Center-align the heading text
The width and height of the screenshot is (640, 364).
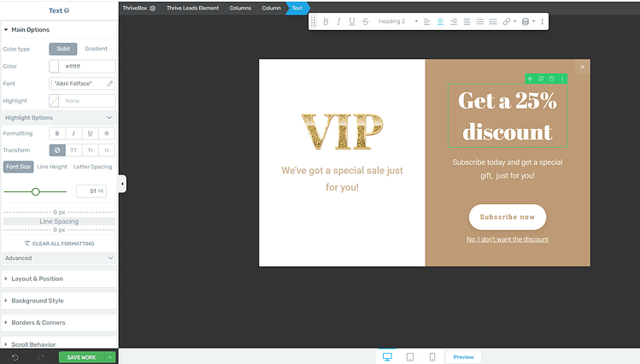click(x=440, y=21)
